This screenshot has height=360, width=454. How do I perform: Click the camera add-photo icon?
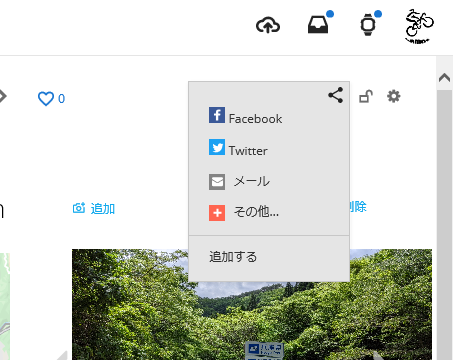click(79, 208)
